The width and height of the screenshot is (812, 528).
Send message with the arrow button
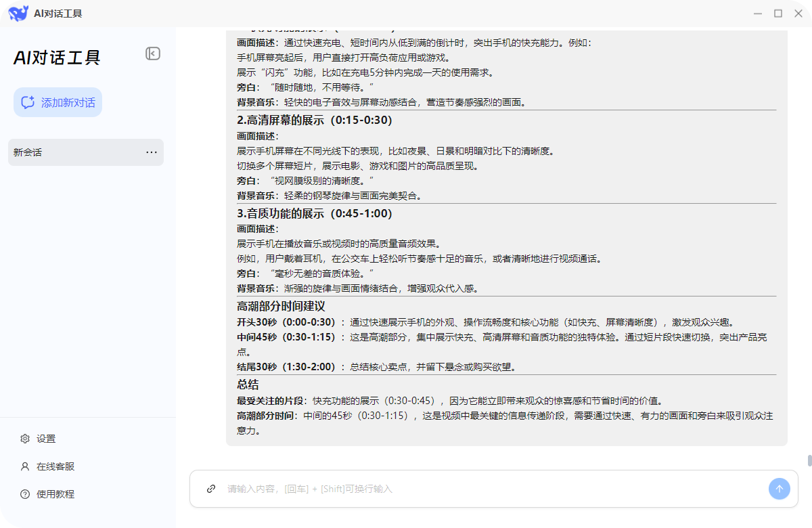tap(779, 489)
